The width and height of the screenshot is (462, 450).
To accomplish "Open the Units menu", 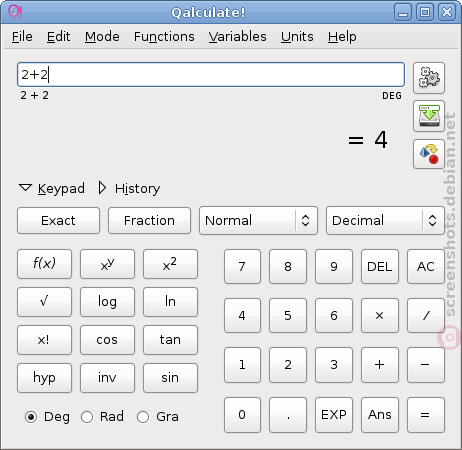I will point(297,36).
